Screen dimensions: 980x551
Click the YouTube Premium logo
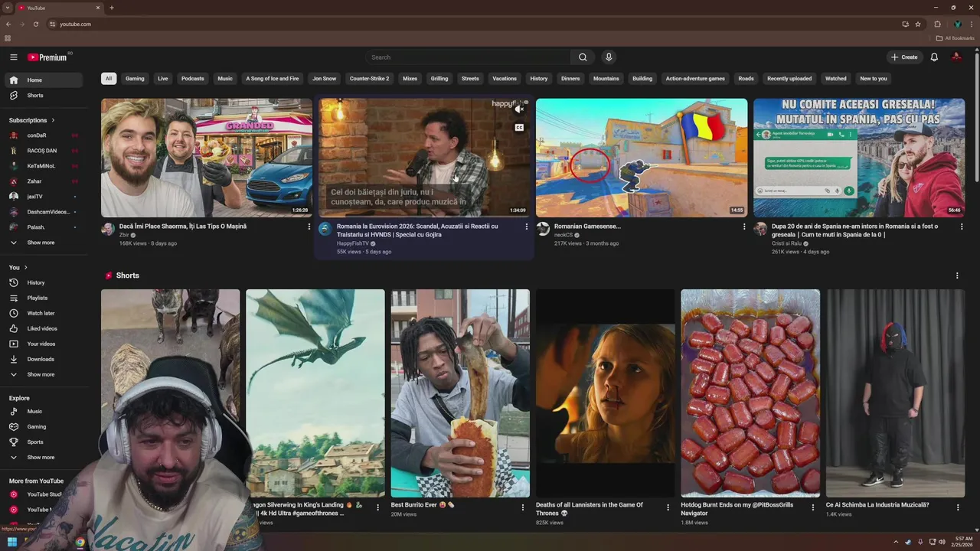pos(48,57)
